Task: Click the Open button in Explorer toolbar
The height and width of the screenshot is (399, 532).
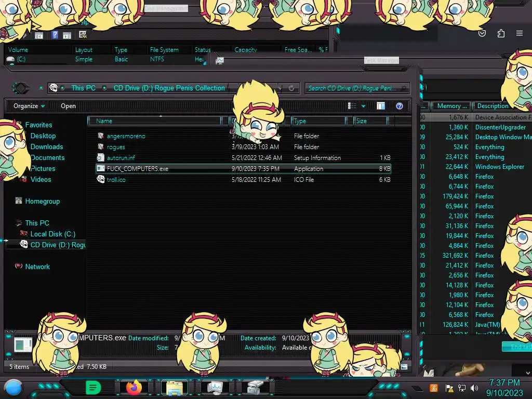Action: [x=68, y=106]
